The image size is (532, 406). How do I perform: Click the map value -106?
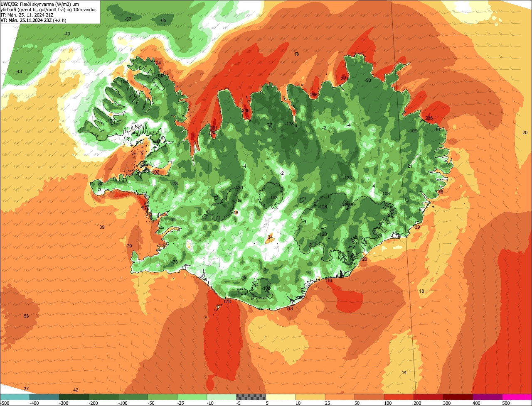click(x=413, y=131)
